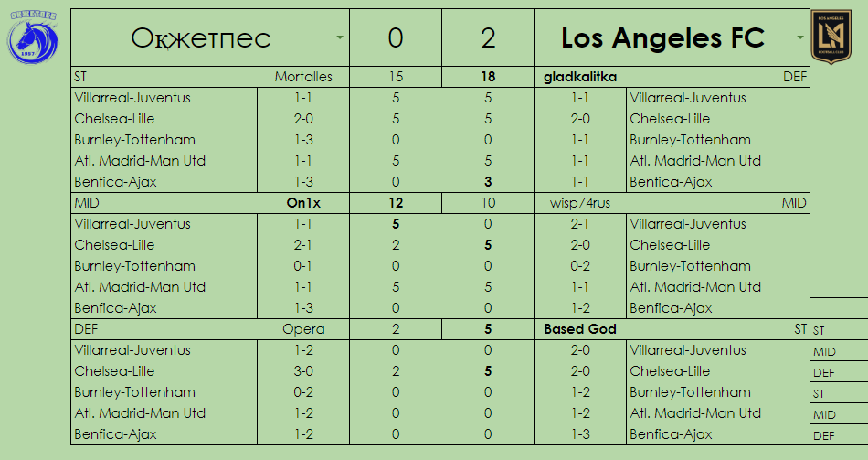Open the Окжетпес team dropdown arrow
Image resolution: width=868 pixels, height=460 pixels.
pyautogui.click(x=340, y=38)
